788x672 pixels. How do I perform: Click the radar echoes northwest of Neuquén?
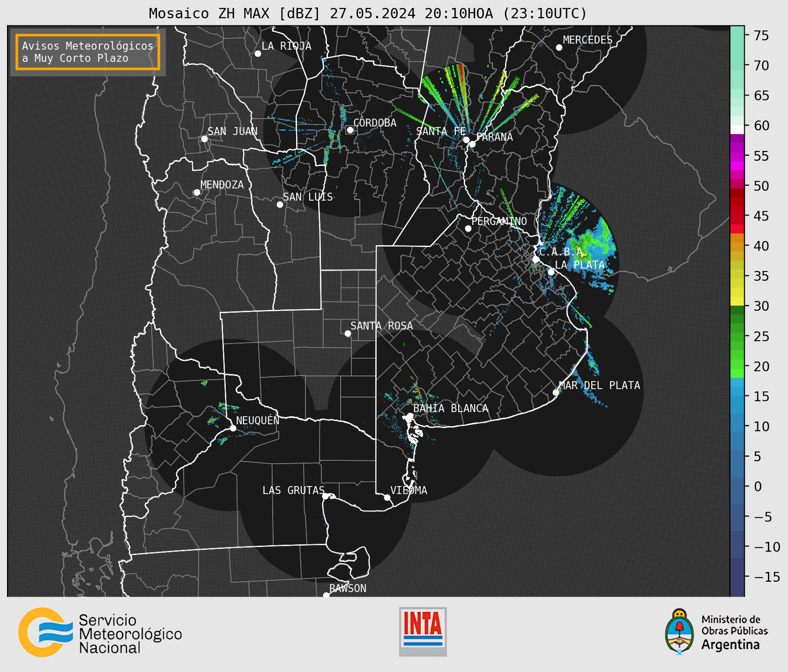(204, 383)
